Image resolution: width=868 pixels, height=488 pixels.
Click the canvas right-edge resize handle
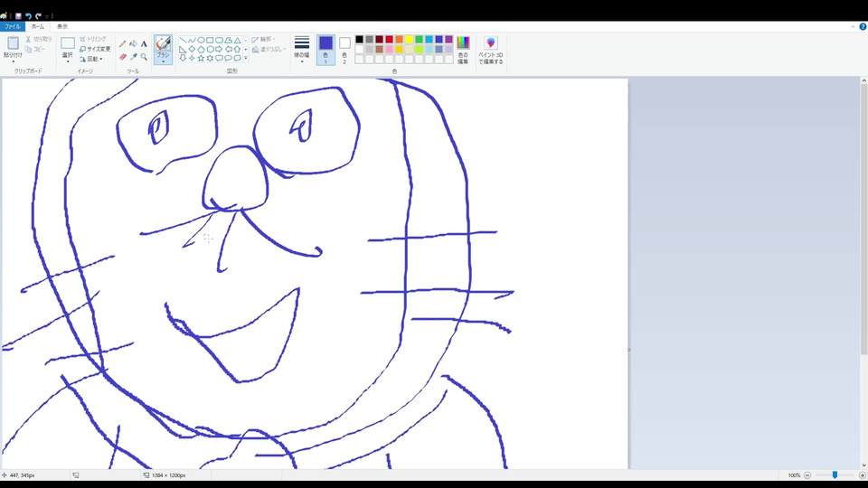coord(629,350)
